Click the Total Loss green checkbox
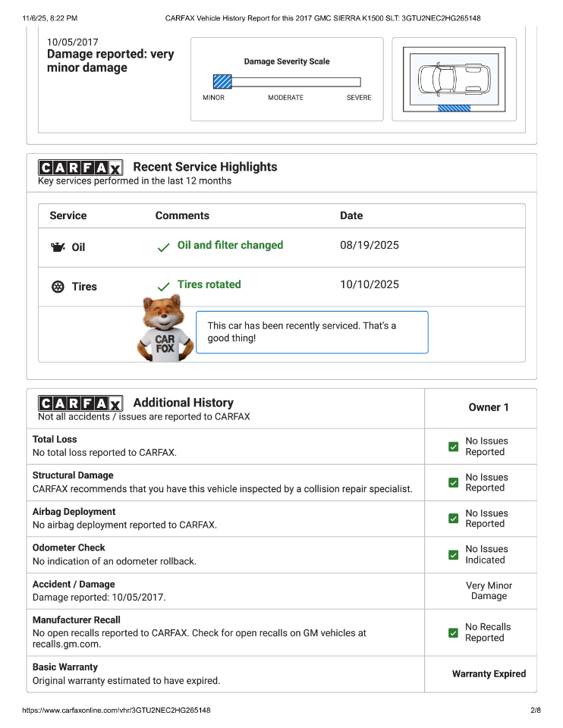The width and height of the screenshot is (563, 728). coord(453,447)
